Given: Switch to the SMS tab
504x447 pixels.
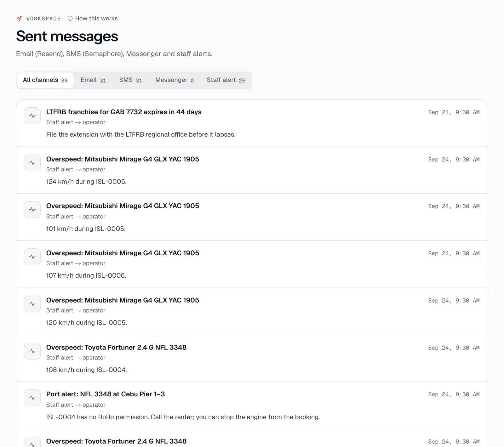Looking at the screenshot, I should (130, 80).
